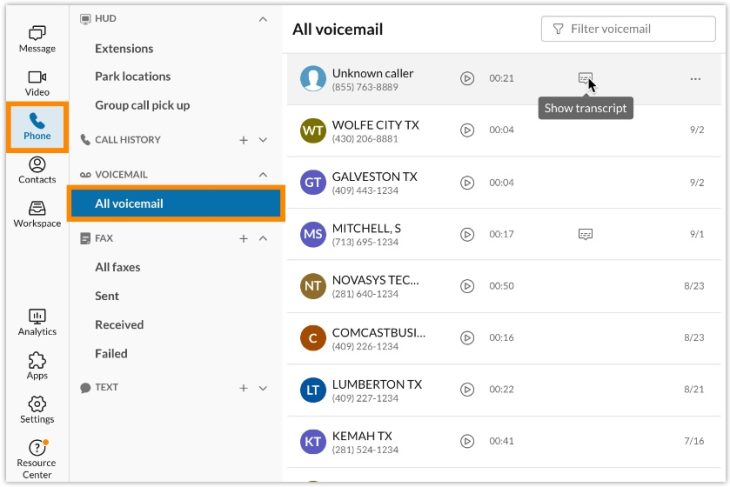Viewport: 730px width, 487px height.
Task: Open the Video section icon
Action: [x=37, y=83]
